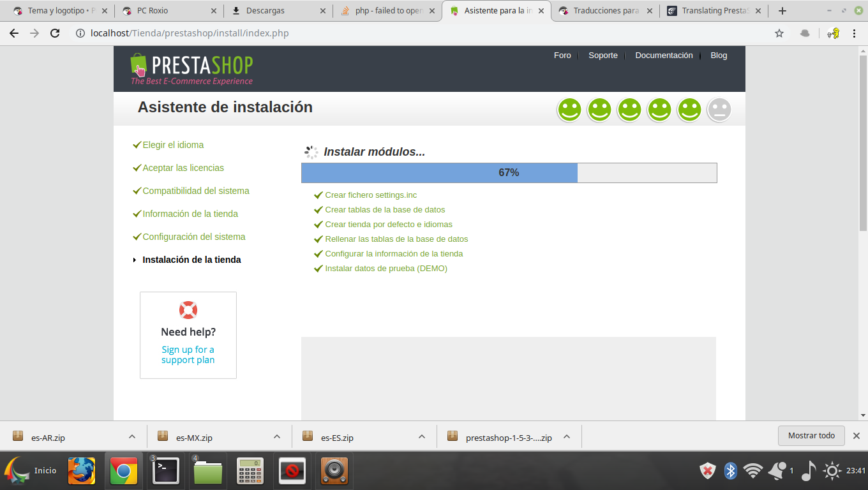Viewport: 868px width, 490px height.
Task: Click the grey neutral face step indicator
Action: [x=719, y=110]
